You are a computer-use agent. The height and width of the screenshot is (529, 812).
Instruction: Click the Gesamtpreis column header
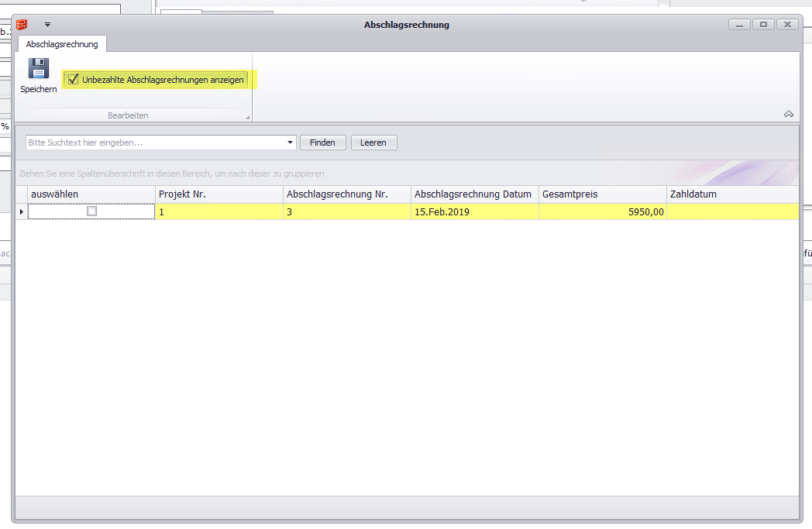coord(602,194)
